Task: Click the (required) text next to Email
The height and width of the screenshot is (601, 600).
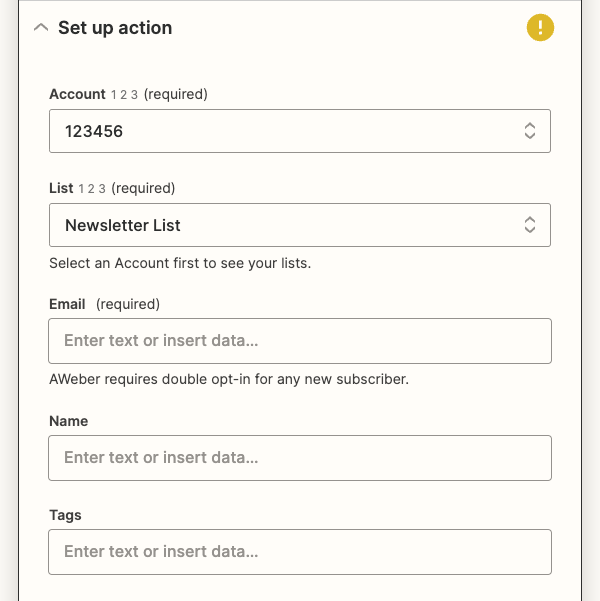Action: tap(128, 304)
